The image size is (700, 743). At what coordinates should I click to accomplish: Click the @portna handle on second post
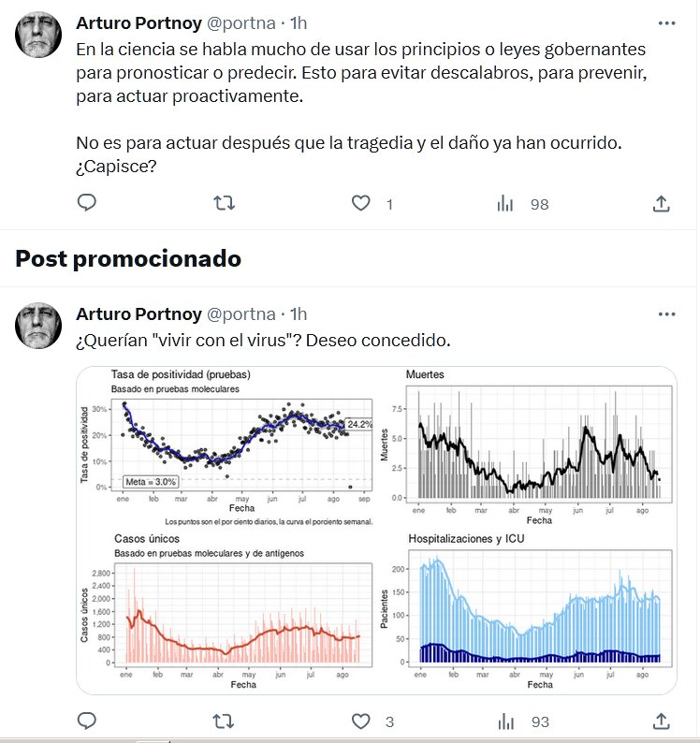(x=241, y=314)
